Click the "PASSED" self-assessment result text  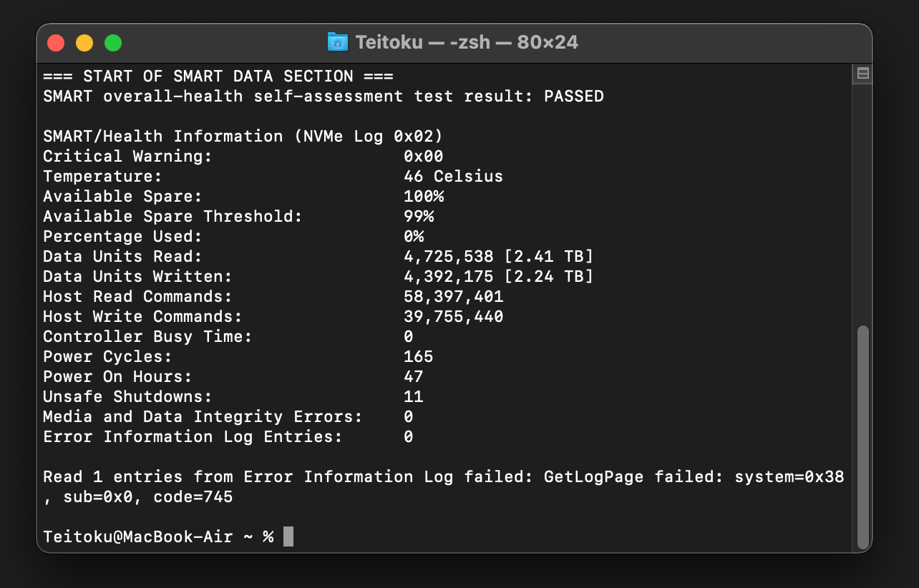click(573, 96)
